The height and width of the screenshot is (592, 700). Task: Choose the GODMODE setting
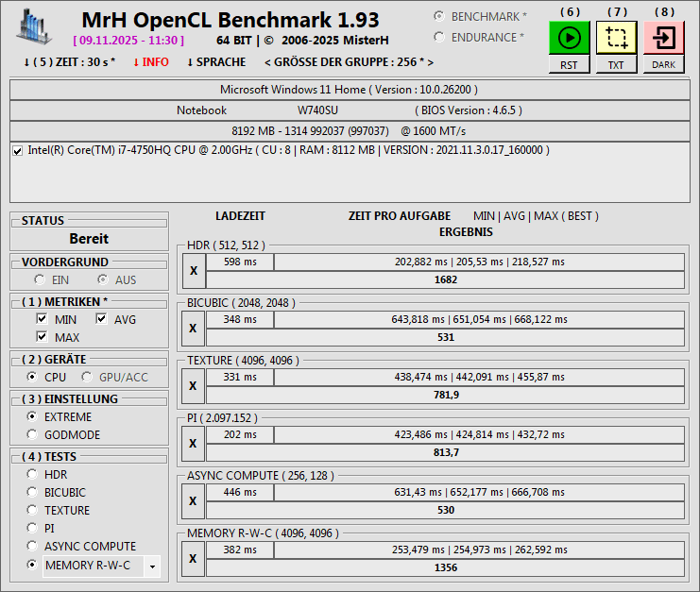point(32,434)
